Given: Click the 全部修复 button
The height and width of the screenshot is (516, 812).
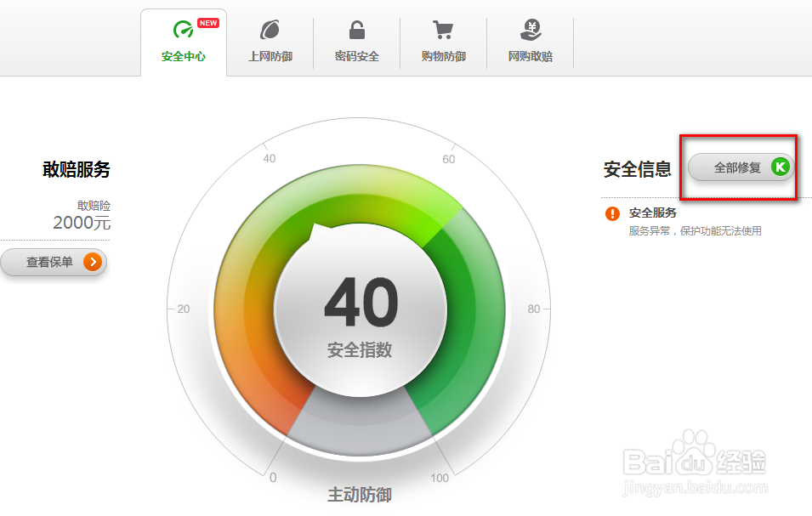Looking at the screenshot, I should (x=741, y=167).
